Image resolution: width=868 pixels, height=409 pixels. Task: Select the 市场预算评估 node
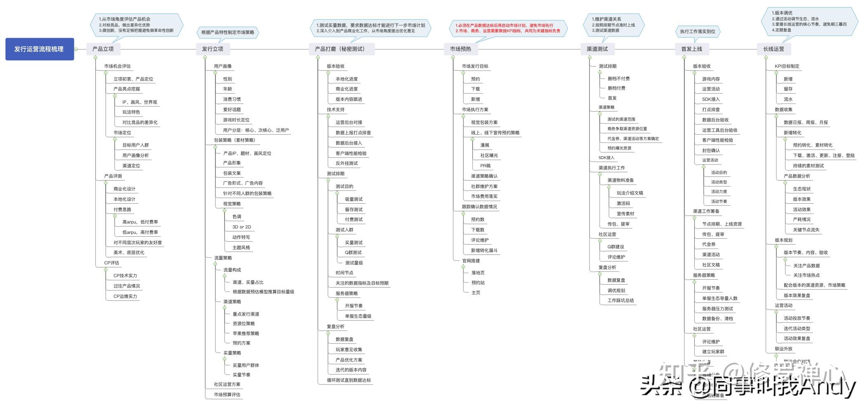[x=227, y=395]
